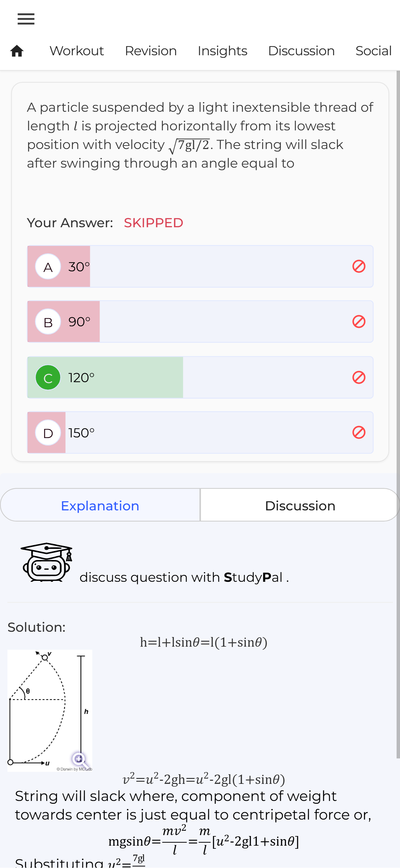
Task: Open the hamburger menu
Action: pos(26,19)
